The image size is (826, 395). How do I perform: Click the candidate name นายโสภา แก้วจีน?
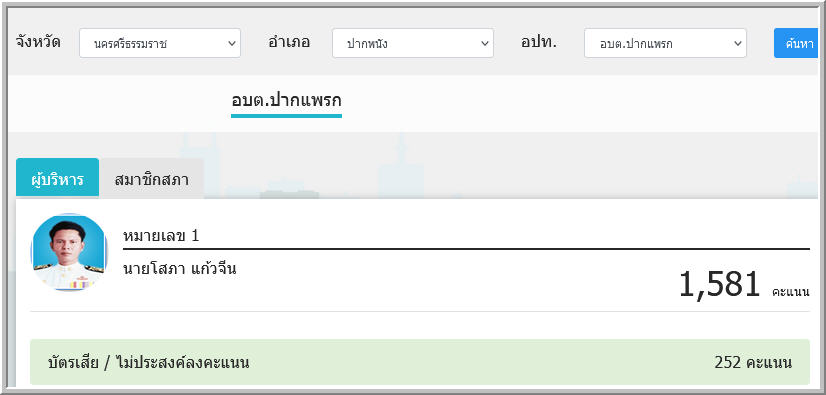180,269
